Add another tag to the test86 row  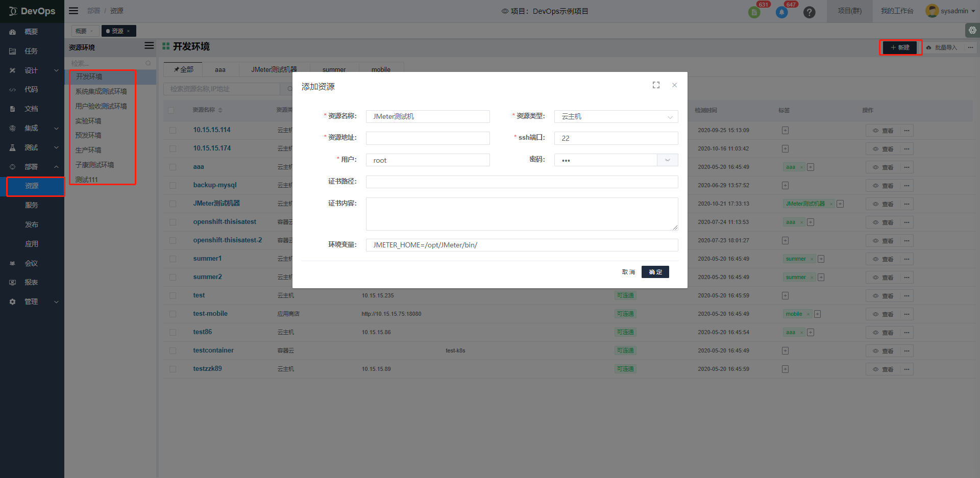[x=811, y=333]
